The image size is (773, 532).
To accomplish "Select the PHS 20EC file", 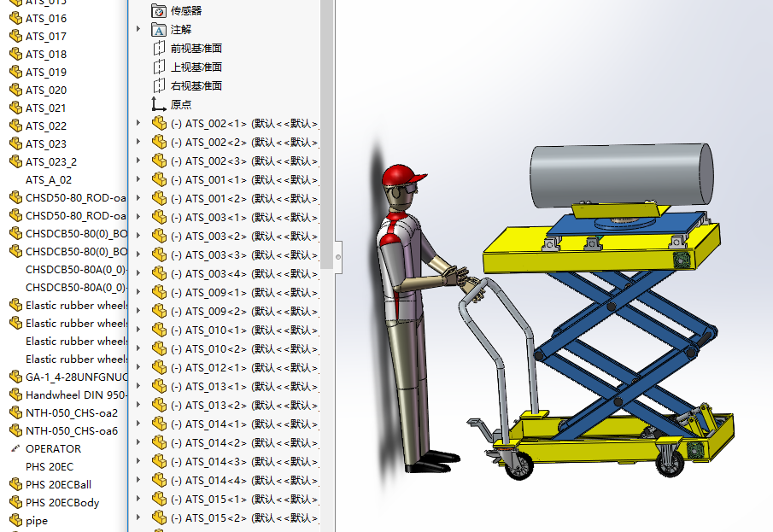I will [50, 466].
